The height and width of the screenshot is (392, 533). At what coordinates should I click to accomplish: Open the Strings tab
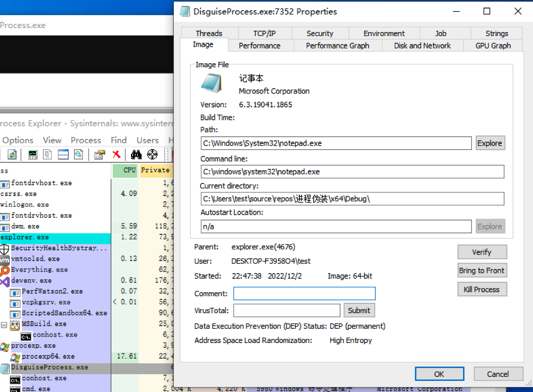[x=496, y=33]
